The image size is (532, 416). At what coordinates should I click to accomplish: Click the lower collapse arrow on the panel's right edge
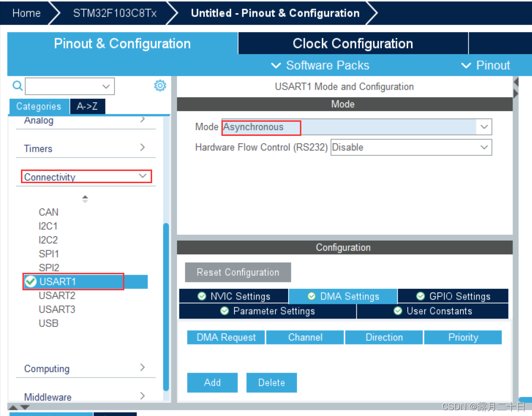click(x=516, y=94)
